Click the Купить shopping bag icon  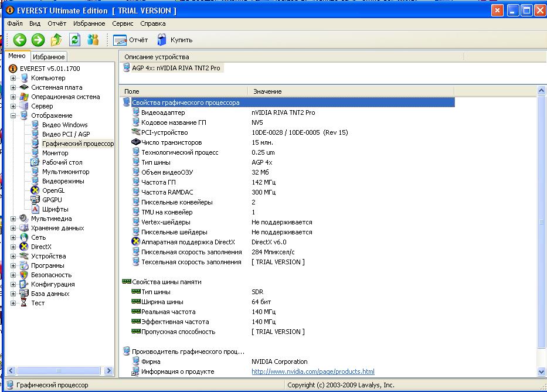(161, 40)
